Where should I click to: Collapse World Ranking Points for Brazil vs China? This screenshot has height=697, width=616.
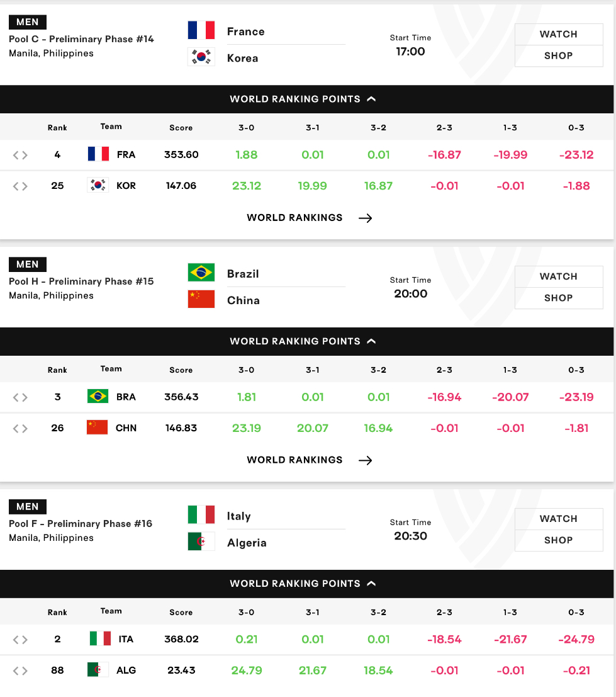[x=303, y=341]
